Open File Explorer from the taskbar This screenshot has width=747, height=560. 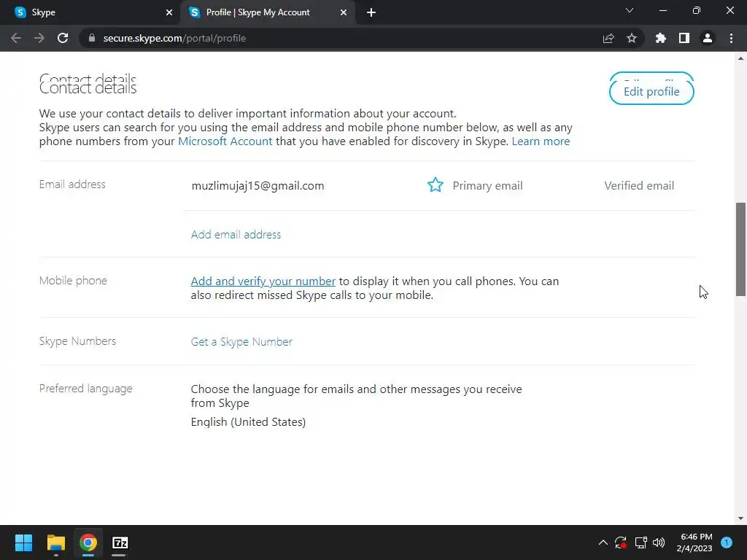click(x=55, y=542)
